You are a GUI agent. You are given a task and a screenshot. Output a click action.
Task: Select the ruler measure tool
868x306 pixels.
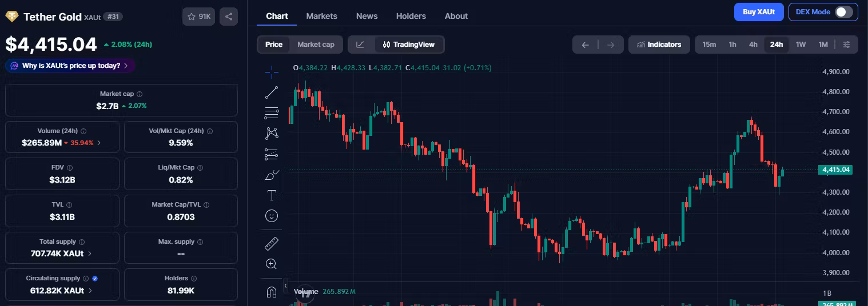coord(272,244)
